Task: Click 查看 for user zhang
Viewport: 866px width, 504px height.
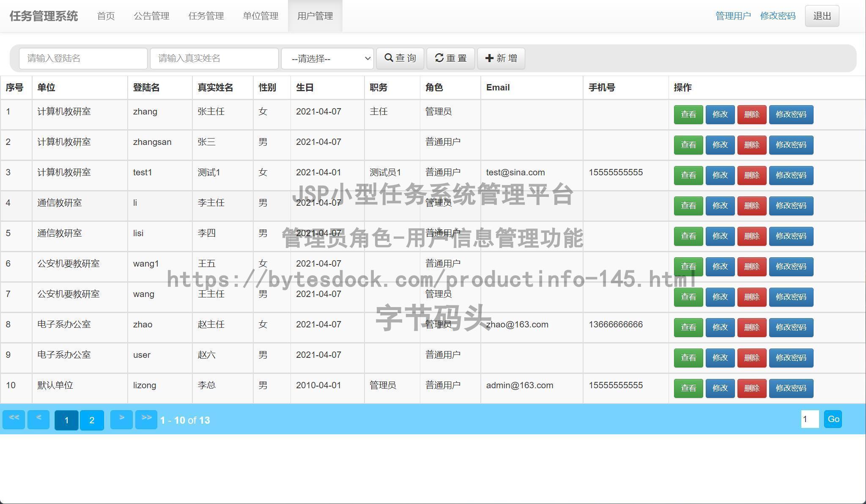Action: pos(688,114)
